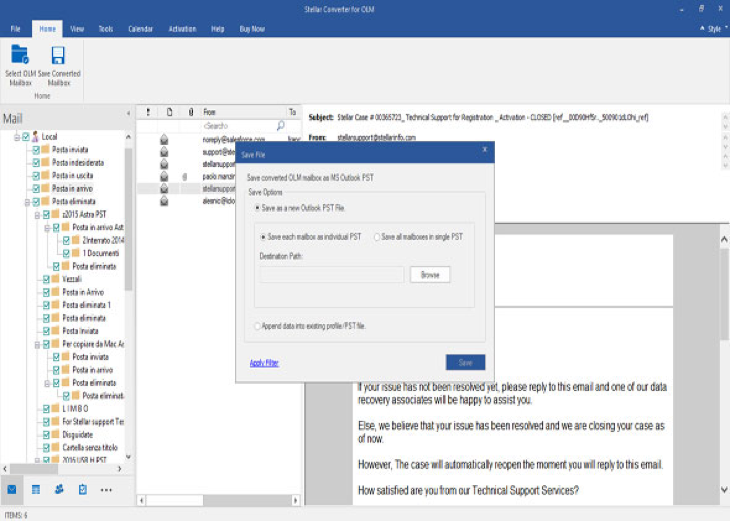Viewport: 730px width, 521px height.
Task: Click folder tree horizontal scrollbar thumb
Action: [x=34, y=469]
